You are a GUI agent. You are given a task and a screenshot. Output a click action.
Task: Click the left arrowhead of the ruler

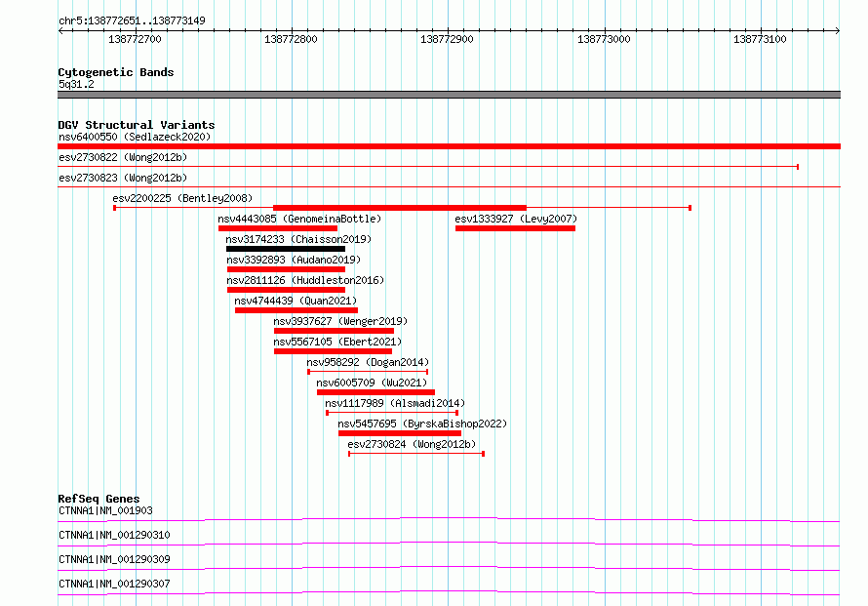[x=60, y=30]
